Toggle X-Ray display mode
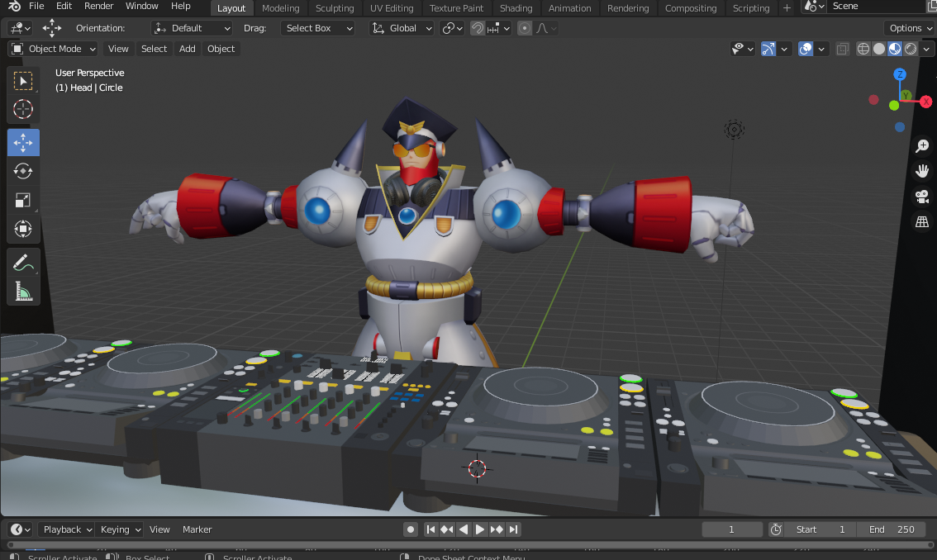 [x=842, y=49]
